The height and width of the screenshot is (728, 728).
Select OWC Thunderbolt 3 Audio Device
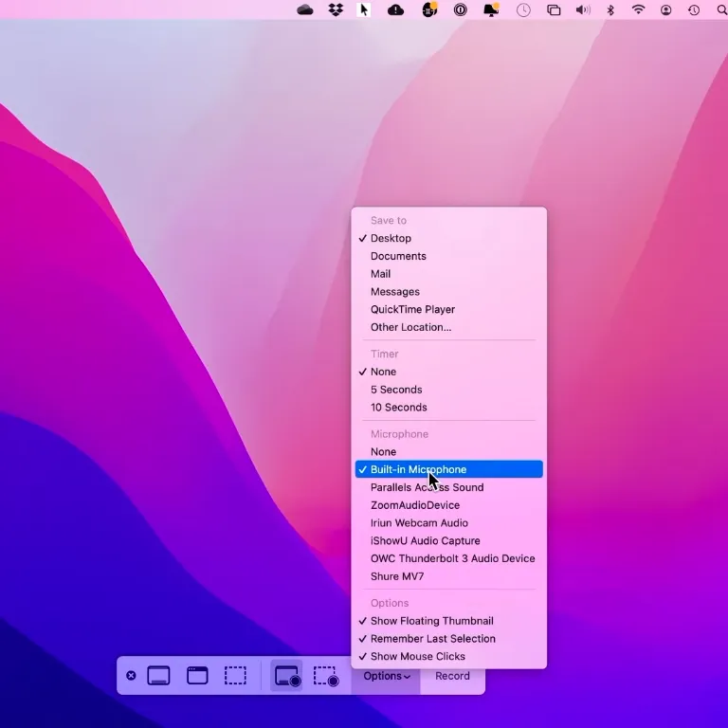(x=449, y=558)
